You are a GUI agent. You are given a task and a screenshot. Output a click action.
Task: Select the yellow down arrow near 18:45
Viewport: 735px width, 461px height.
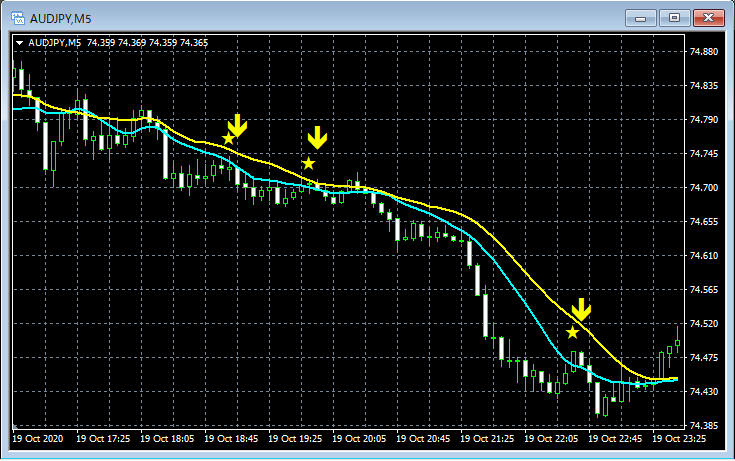pos(238,125)
